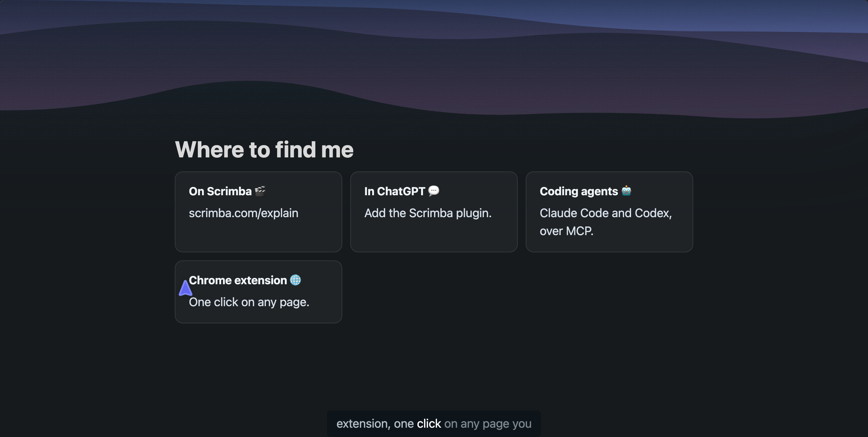Click the "One click on any page." text

click(249, 302)
